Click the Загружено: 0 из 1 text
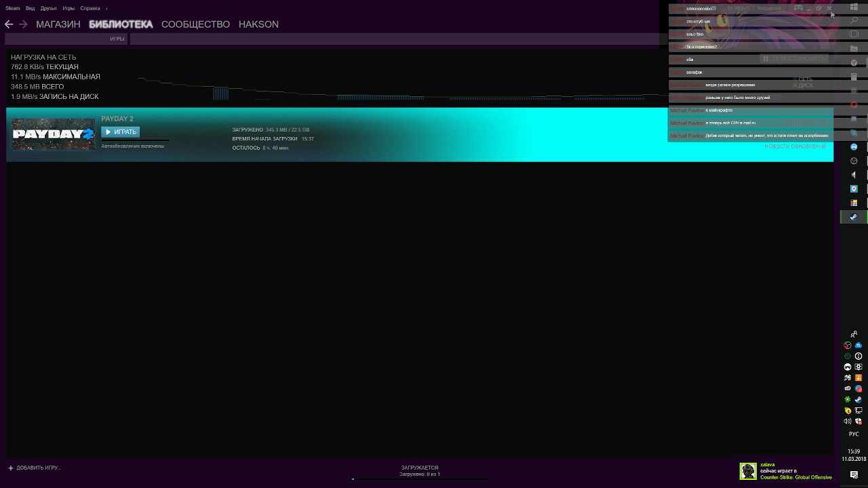The image size is (868, 488). (x=420, y=474)
